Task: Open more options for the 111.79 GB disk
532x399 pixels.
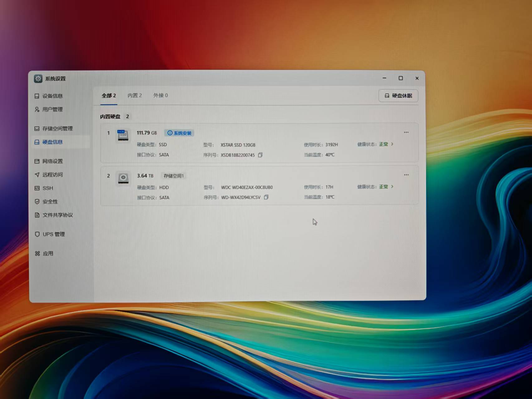Action: point(406,132)
